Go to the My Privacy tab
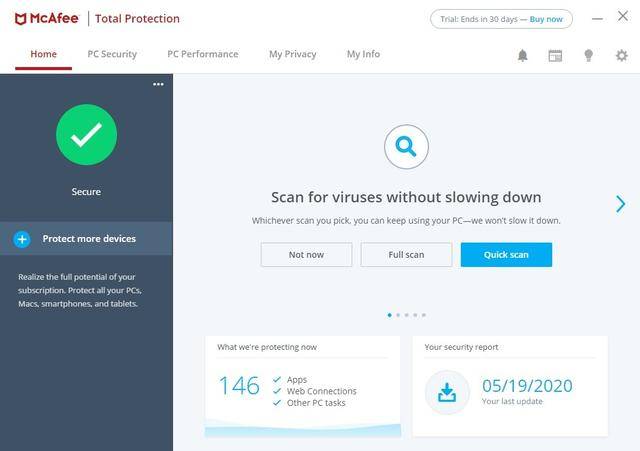 coord(293,54)
